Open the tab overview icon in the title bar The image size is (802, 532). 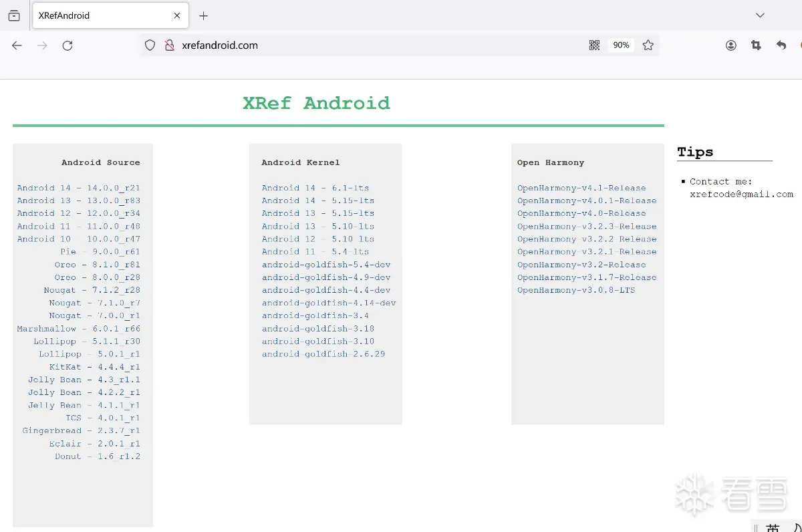tap(14, 15)
